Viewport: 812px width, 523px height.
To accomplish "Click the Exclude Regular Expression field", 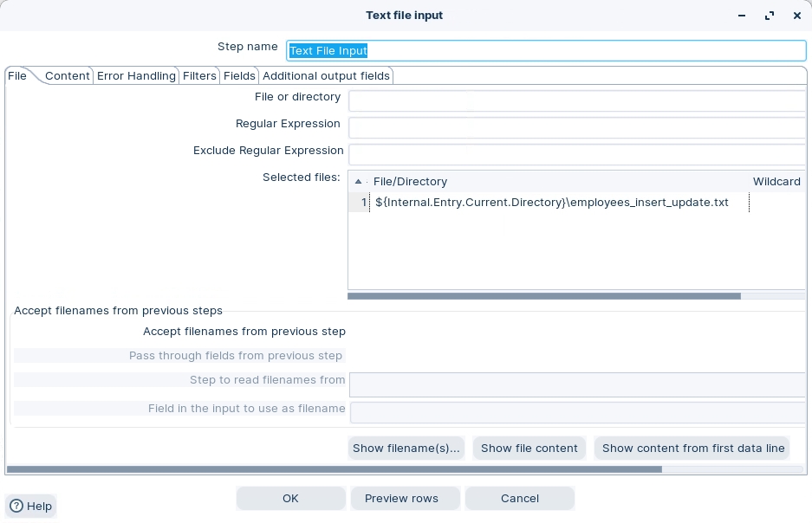I will 576,154.
